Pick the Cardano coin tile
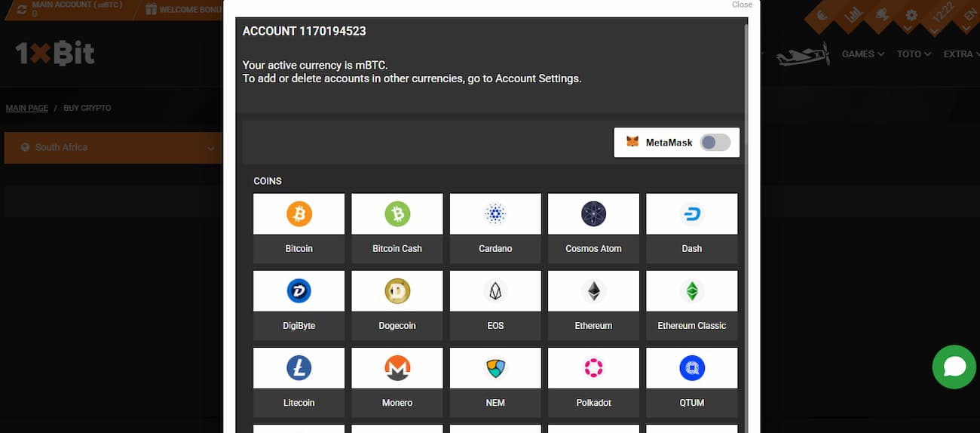 495,228
